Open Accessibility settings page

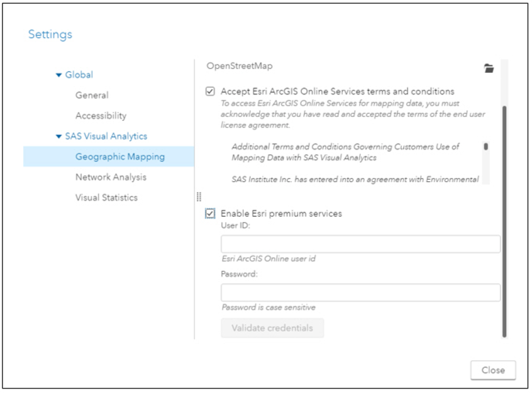[x=101, y=116]
